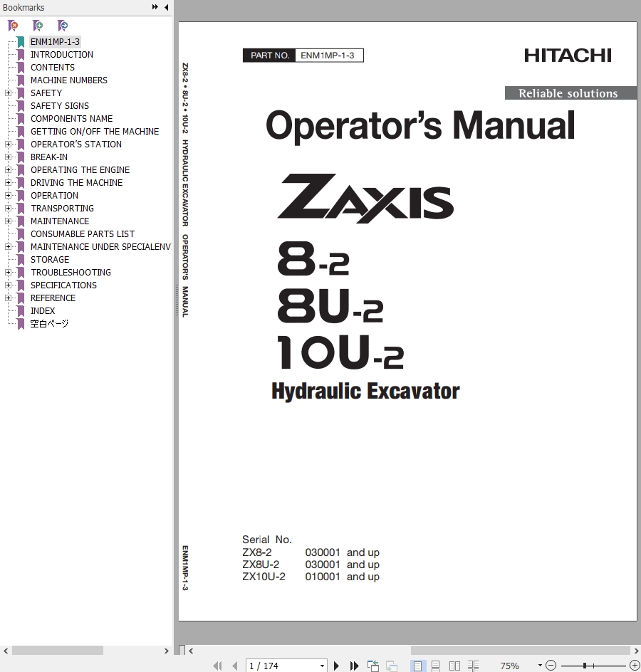This screenshot has width=641, height=672.
Task: Click the 75% zoom percentage field
Action: point(510,666)
